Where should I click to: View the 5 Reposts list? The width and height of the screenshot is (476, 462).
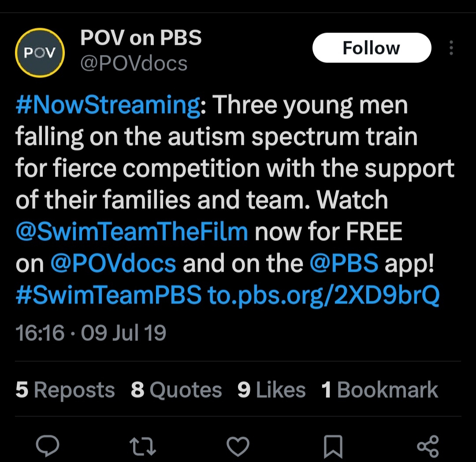tap(65, 390)
